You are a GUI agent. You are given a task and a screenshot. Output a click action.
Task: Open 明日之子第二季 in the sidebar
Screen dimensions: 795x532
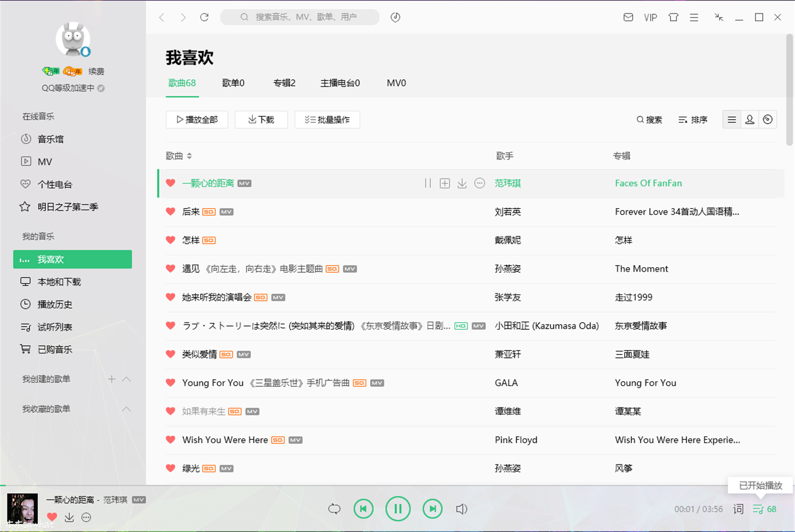[x=68, y=207]
